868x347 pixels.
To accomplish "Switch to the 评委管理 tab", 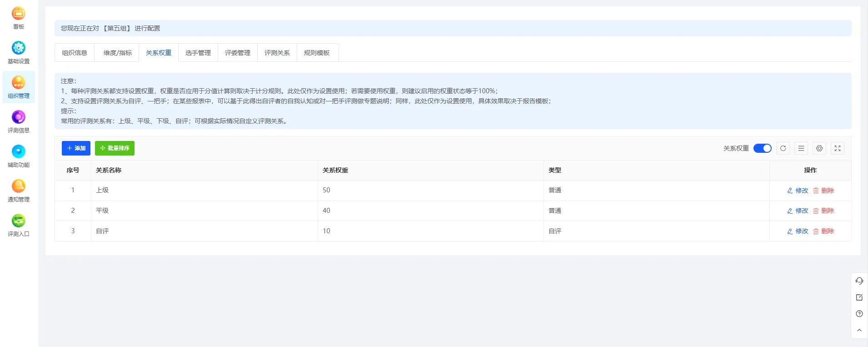I will pyautogui.click(x=238, y=53).
